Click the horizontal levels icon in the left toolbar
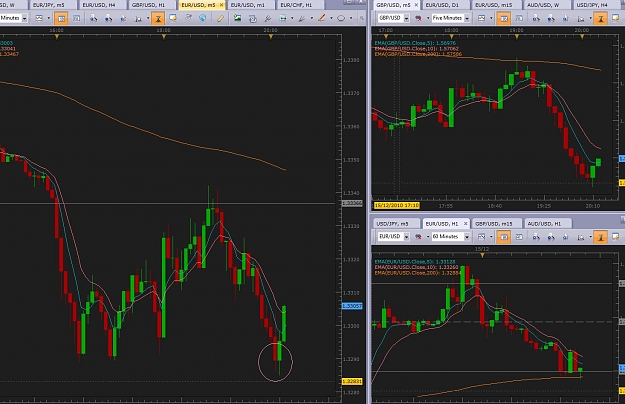The height and width of the screenshot is (404, 625). click(x=283, y=18)
